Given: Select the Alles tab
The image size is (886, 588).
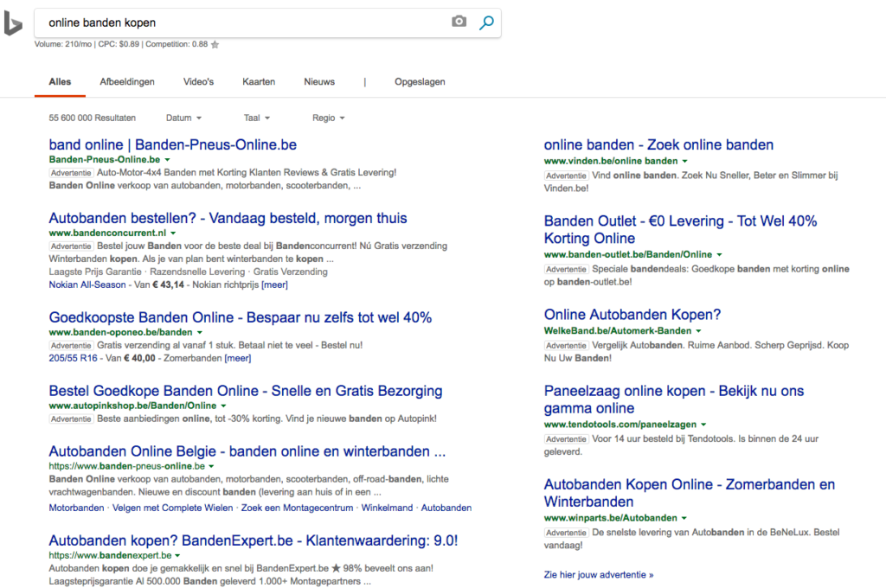Looking at the screenshot, I should (60, 82).
